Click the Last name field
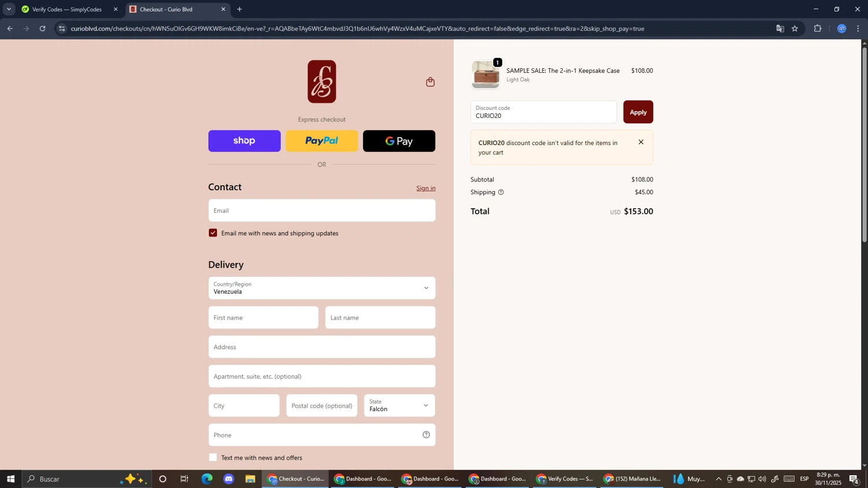 pyautogui.click(x=380, y=317)
